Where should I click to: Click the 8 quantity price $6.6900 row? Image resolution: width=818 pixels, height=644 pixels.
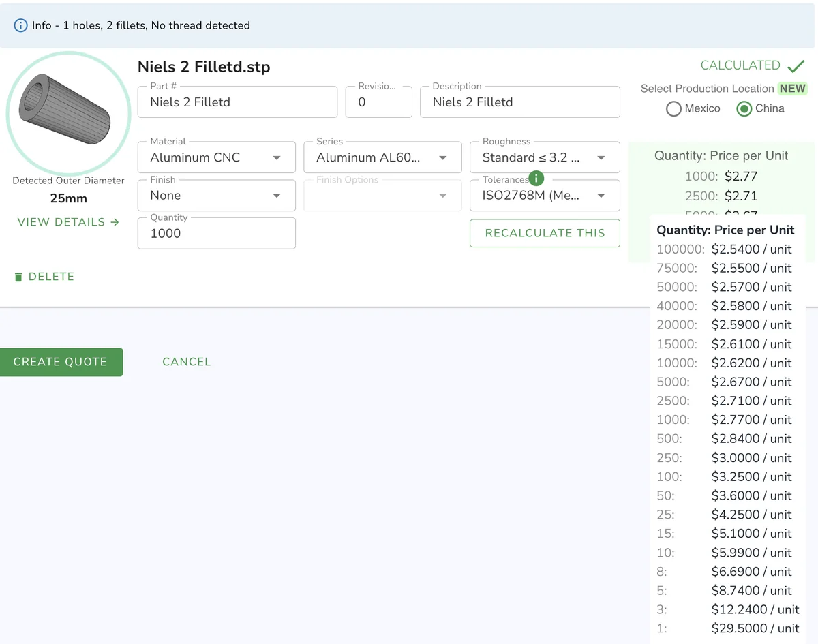tap(725, 572)
